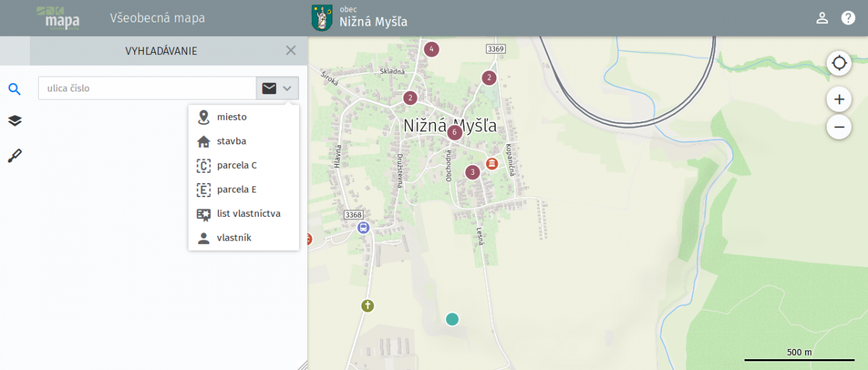Select the brush drawing tool
The image size is (868, 370).
coord(14,156)
